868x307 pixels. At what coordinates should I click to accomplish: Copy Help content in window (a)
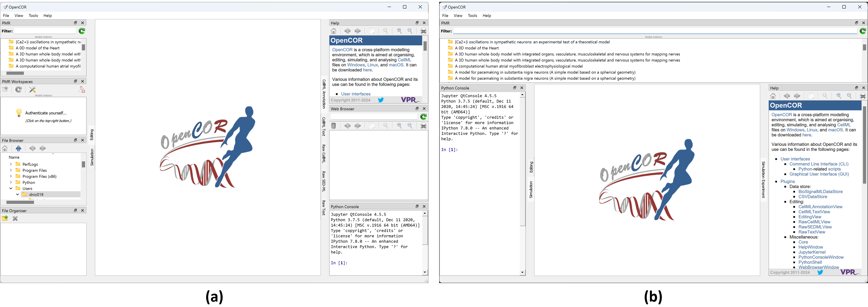coord(372,31)
